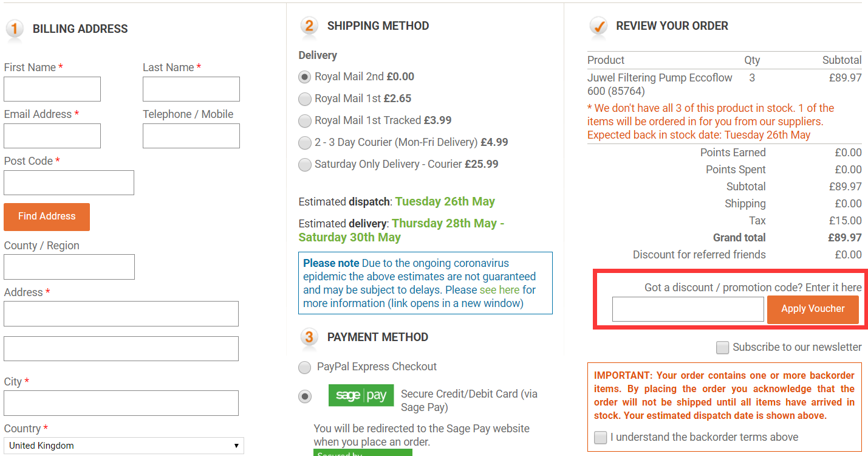This screenshot has width=868, height=456.
Task: Click the step 3 Payment Method icon
Action: pos(309,337)
